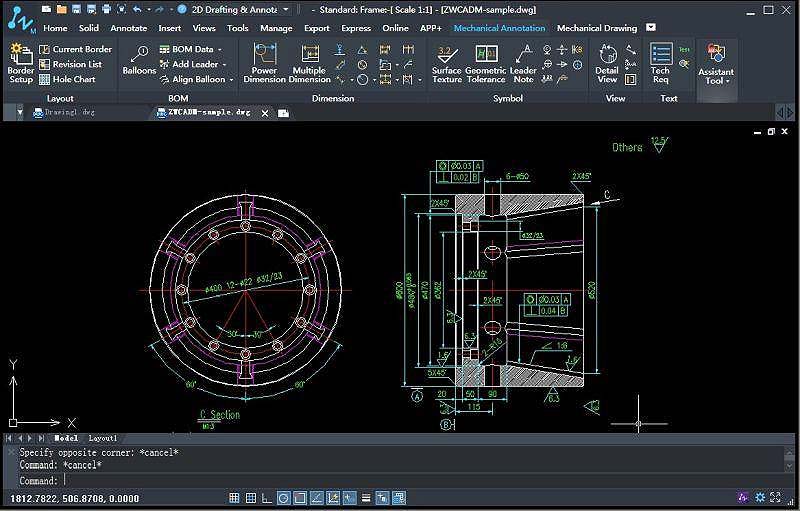
Task: Open the document tab list dropdown arrow
Action: point(19,113)
